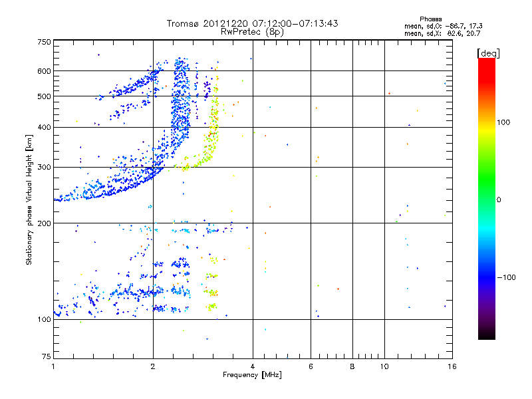Click the y-axis tick label '400'
This screenshot has height=399, width=532.
click(x=44, y=128)
